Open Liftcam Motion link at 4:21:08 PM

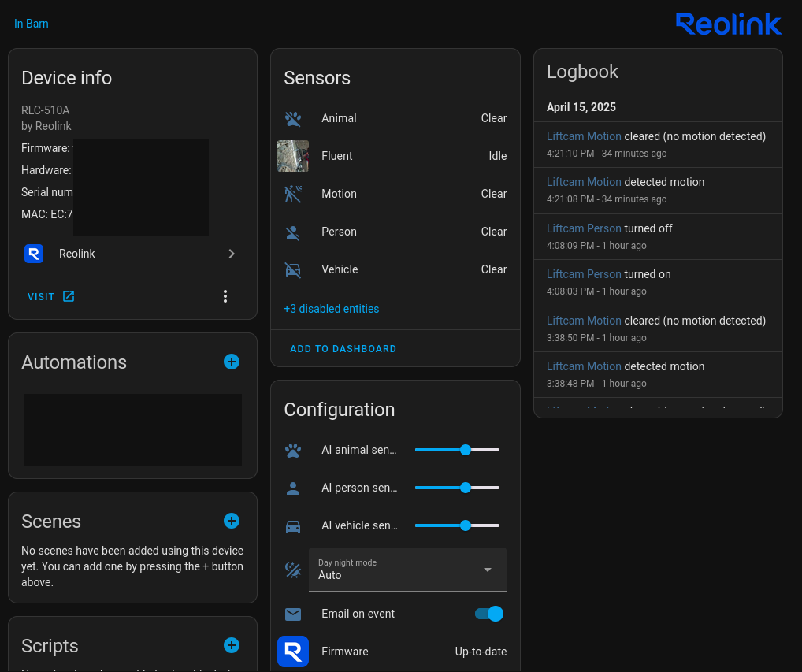point(584,182)
